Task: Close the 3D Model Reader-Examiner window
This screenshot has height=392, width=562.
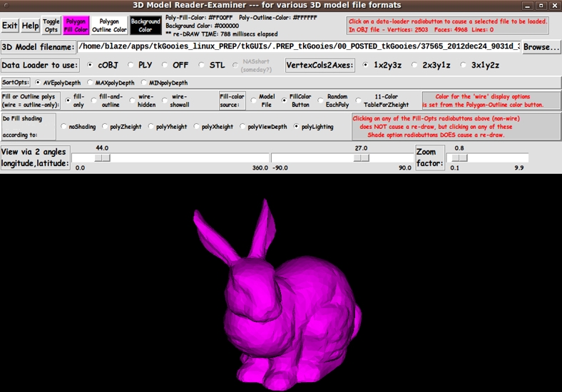Action: 554,6
